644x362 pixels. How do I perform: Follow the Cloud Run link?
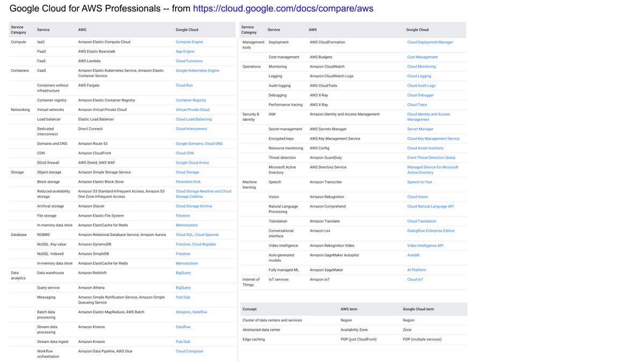pyautogui.click(x=184, y=85)
